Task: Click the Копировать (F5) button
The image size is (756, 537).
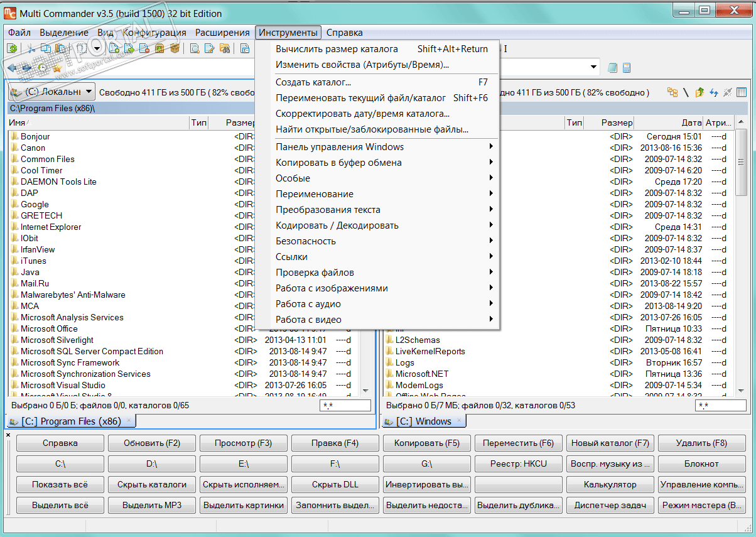Action: click(x=427, y=443)
